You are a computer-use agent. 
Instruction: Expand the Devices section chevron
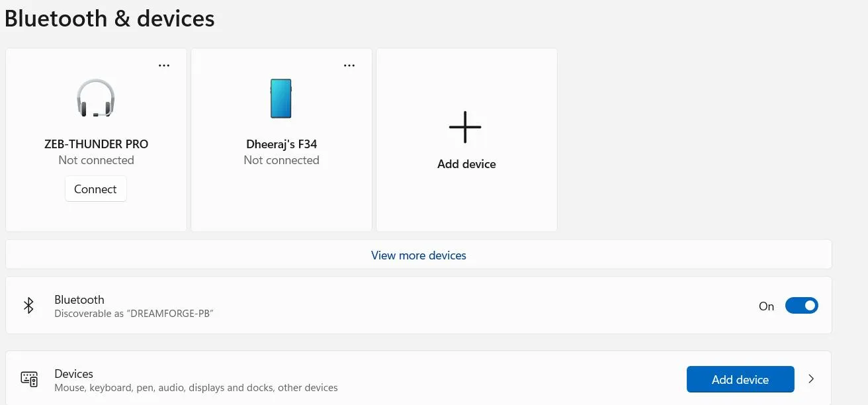coord(812,379)
